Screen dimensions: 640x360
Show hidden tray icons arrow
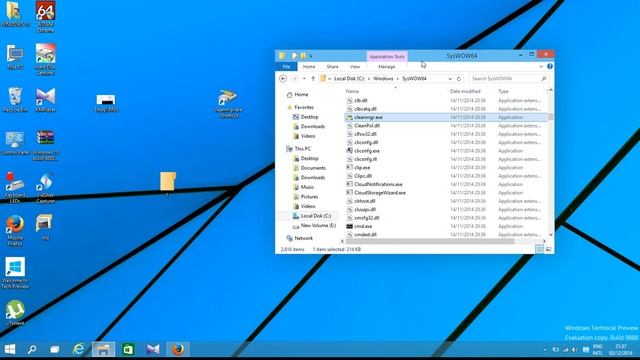click(545, 350)
